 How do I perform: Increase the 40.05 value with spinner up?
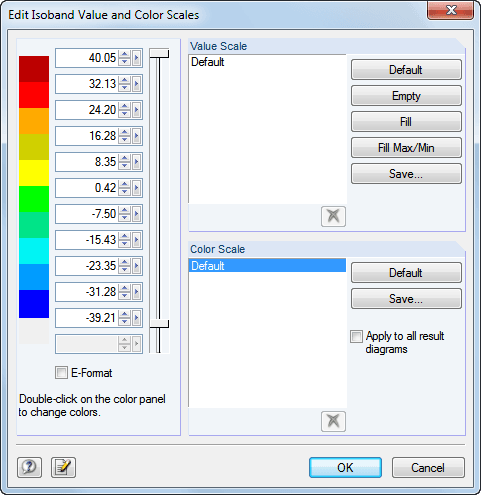point(125,55)
